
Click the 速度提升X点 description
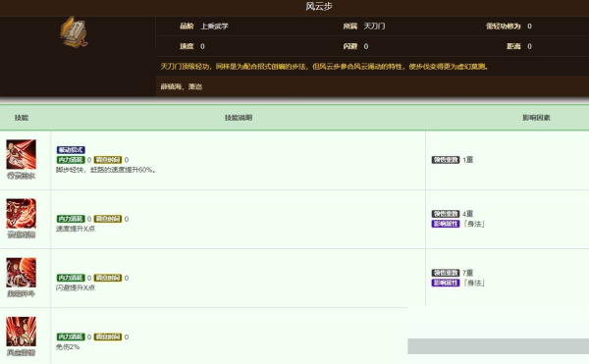pyautogui.click(x=76, y=229)
